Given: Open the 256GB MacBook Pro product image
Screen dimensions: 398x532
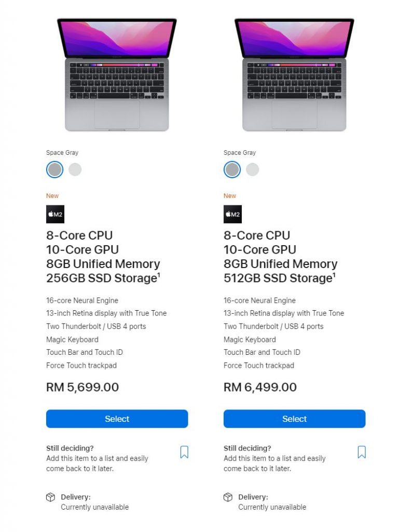Looking at the screenshot, I should (x=117, y=75).
